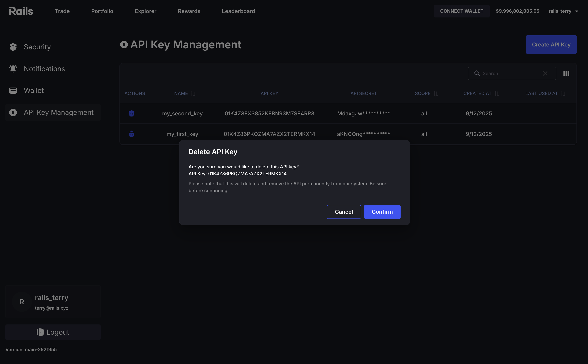Open Notifications via the bell icon
The image size is (588, 364).
click(x=13, y=69)
